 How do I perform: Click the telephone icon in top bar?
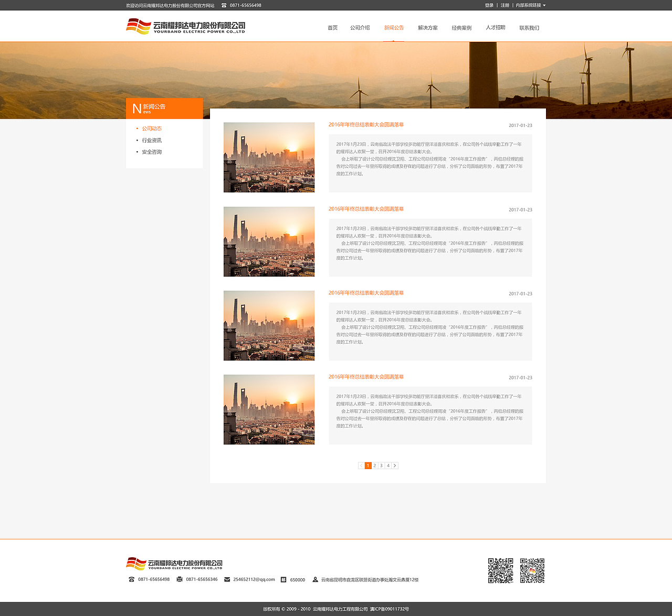click(224, 5)
